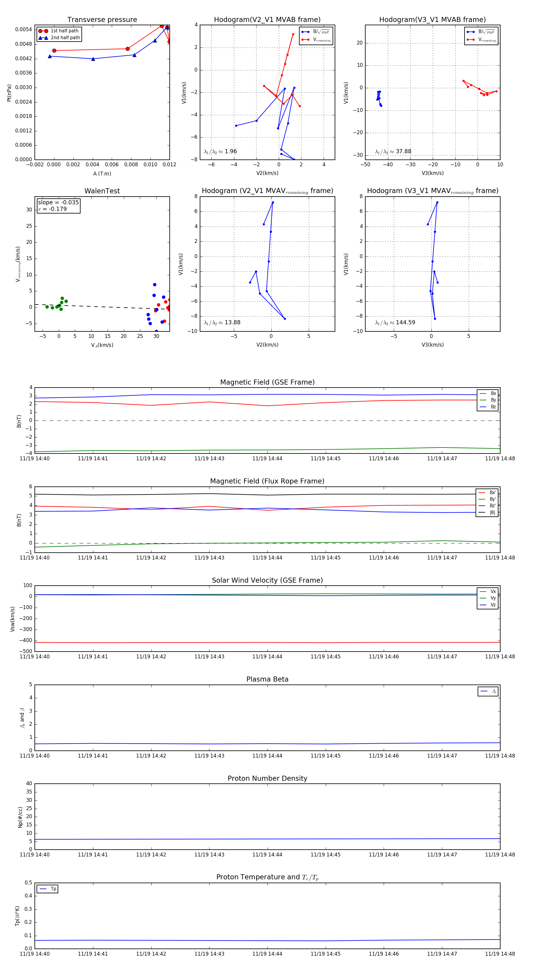Click the Hodogram V3_V1 MVAV remaining frame title
This screenshot has height=980, width=535.
pos(432,191)
